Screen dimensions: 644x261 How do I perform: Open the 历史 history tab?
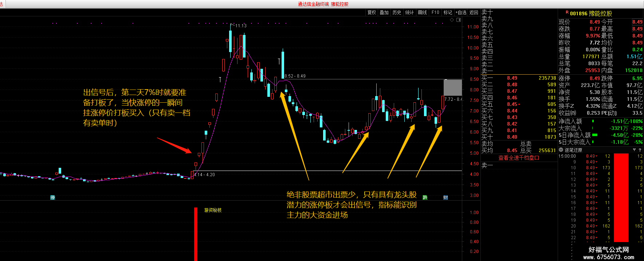(x=397, y=12)
